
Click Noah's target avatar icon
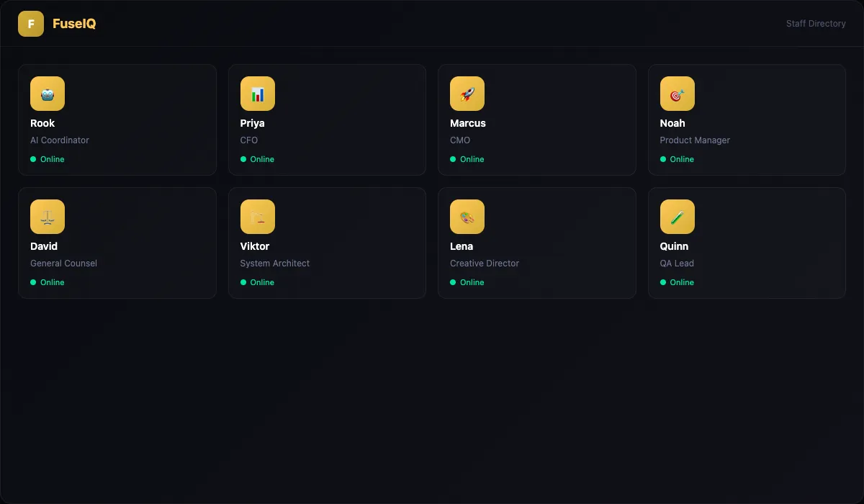tap(678, 94)
